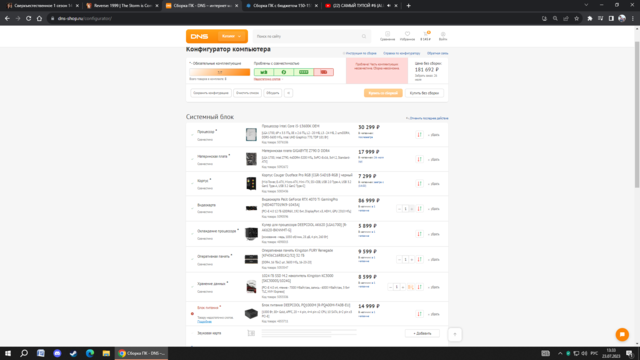Click the scroll-to-top arrow button

[x=455, y=335]
